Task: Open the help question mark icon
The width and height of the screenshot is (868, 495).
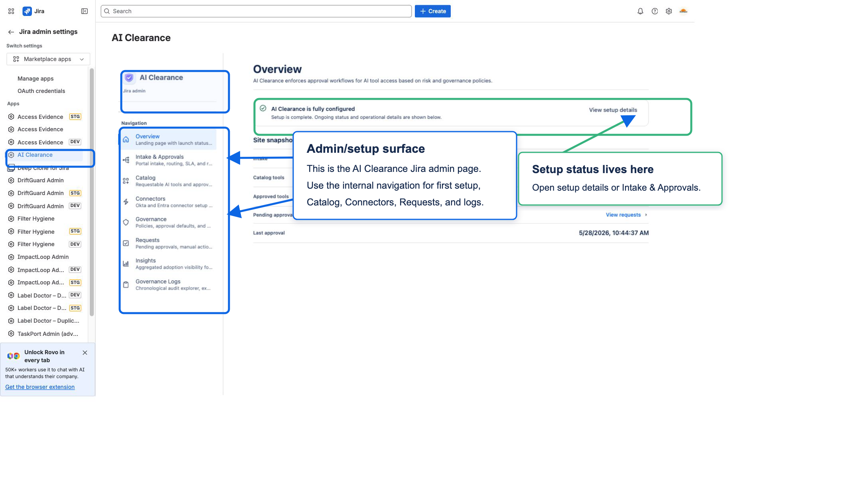Action: (655, 11)
